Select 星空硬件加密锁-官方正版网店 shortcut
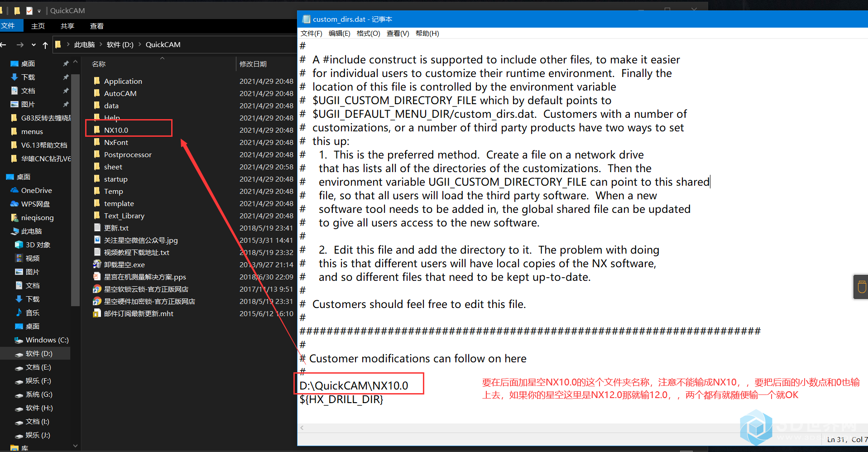 [x=149, y=301]
